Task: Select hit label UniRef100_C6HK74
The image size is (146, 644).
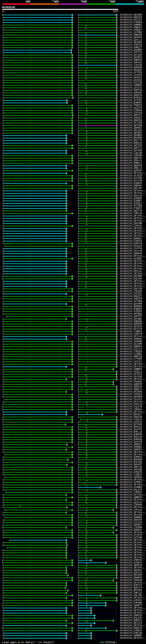Action: click(131, 334)
